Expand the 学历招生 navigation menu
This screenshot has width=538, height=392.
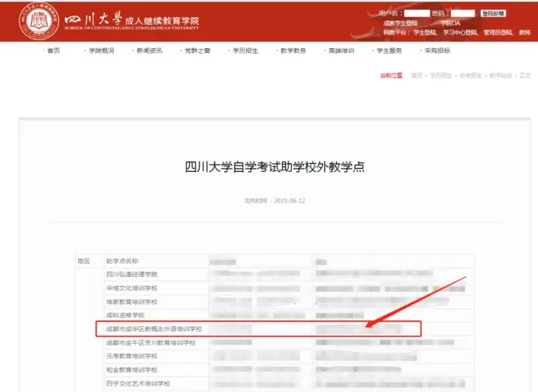[x=245, y=51]
